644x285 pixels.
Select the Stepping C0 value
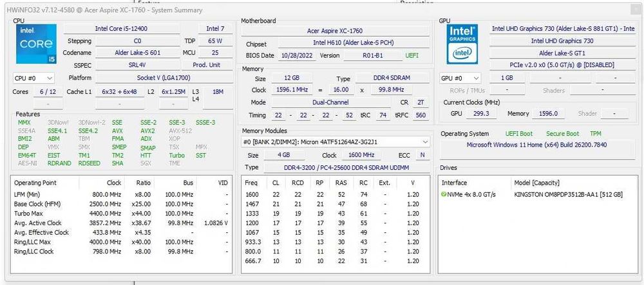[x=138, y=41]
